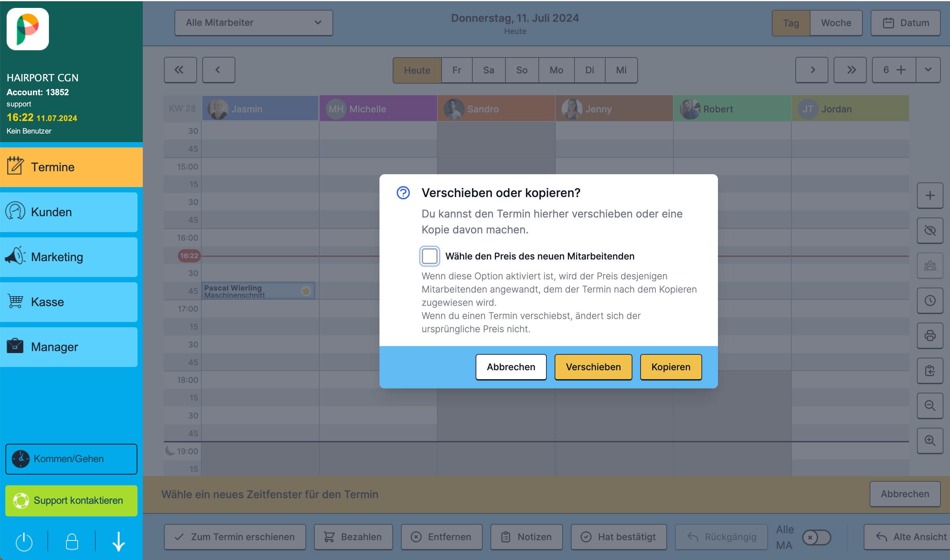The width and height of the screenshot is (950, 560).
Task: Open the Kasse section
Action: click(x=69, y=302)
